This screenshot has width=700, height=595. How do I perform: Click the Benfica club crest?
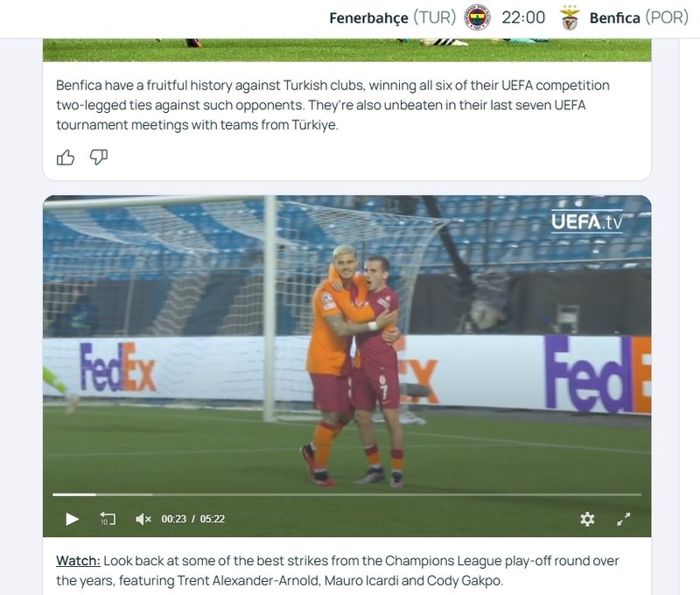click(570, 17)
